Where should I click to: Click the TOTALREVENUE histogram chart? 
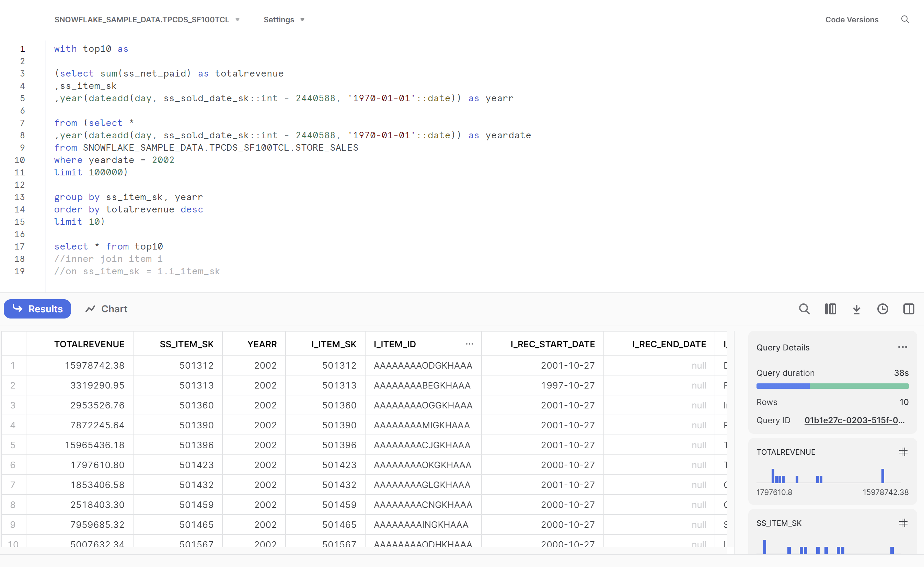(828, 475)
